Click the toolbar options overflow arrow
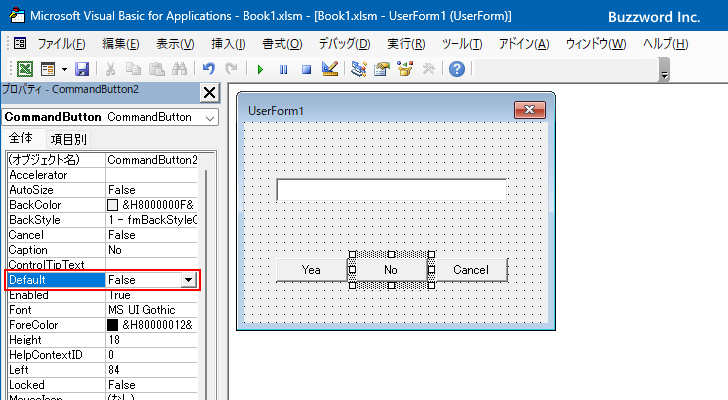This screenshot has width=728, height=400. tap(664, 70)
